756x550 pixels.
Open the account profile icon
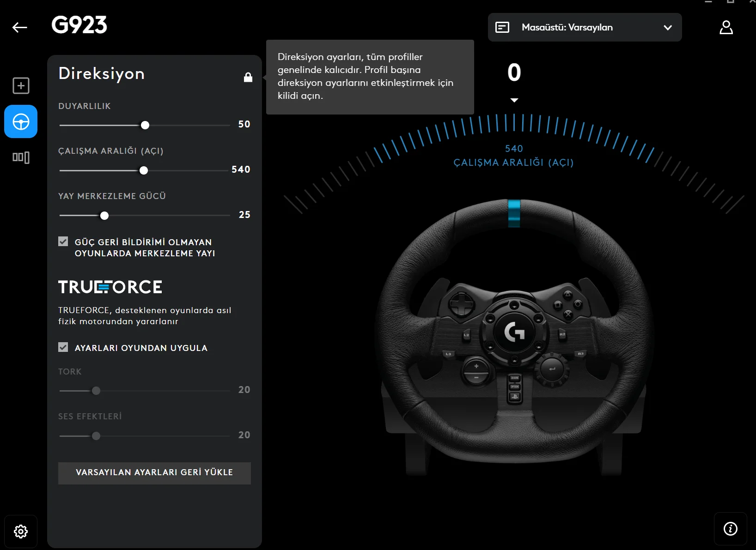point(726,27)
